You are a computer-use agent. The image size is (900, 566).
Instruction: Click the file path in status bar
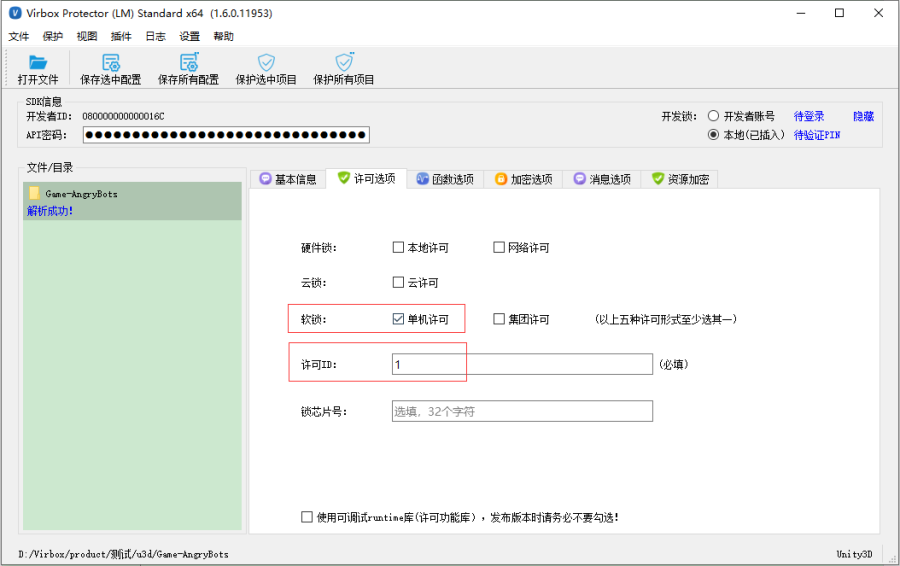(123, 554)
